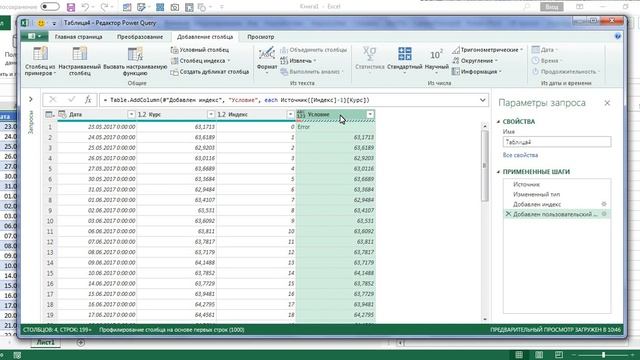Click the Курс column 1.2 type icon

click(x=142, y=115)
